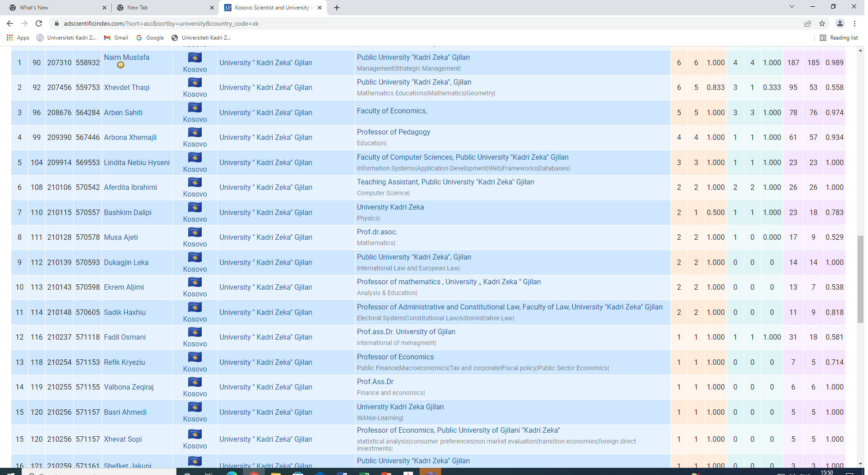868x475 pixels.
Task: Open Gmail bookmark
Action: (x=116, y=38)
